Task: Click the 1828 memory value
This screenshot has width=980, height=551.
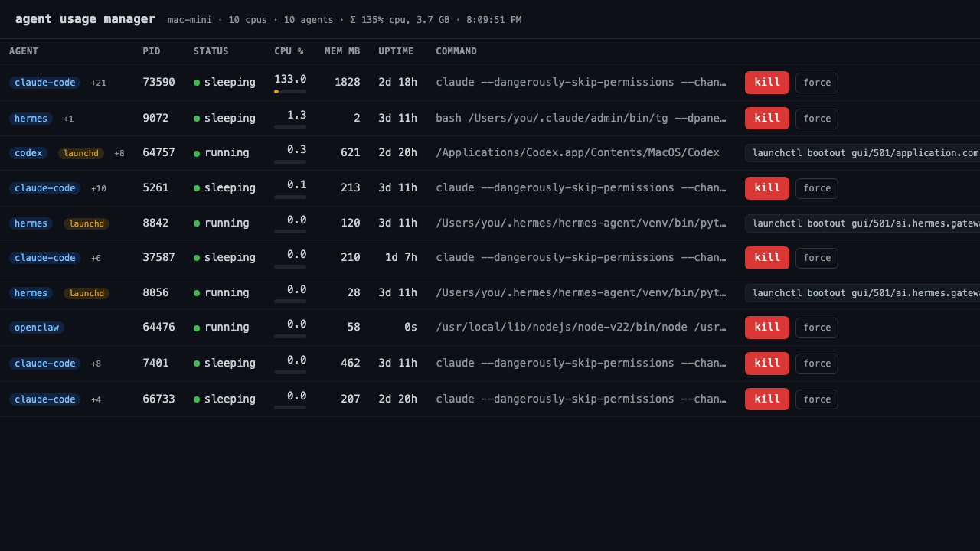Action: (347, 82)
